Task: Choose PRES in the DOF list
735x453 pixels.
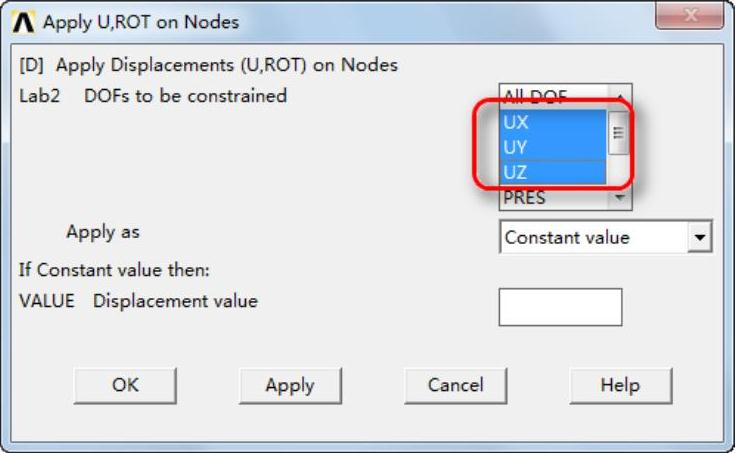Action: coord(553,198)
